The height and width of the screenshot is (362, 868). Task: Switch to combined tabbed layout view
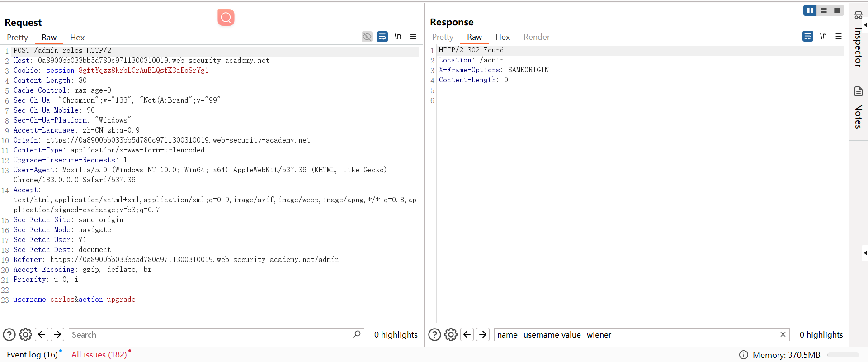tap(837, 10)
